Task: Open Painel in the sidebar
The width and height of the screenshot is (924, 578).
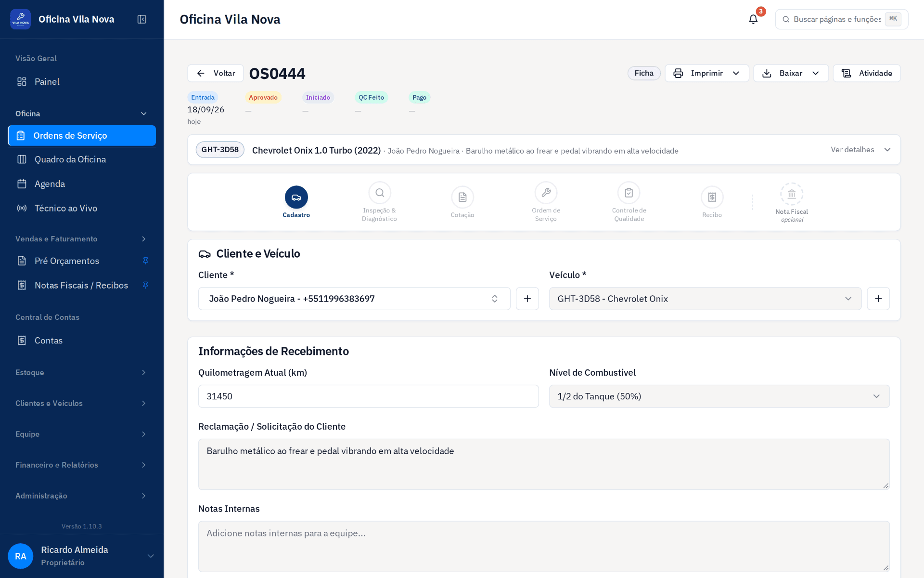Action: 82,81
